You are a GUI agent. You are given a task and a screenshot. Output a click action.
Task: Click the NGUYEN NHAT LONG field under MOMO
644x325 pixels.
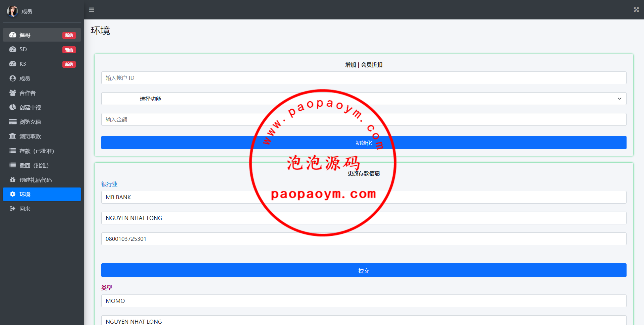pyautogui.click(x=364, y=320)
